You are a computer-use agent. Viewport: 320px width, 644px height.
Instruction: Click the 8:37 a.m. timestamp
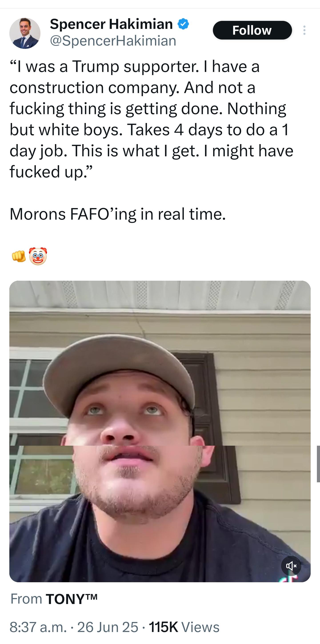(38, 627)
